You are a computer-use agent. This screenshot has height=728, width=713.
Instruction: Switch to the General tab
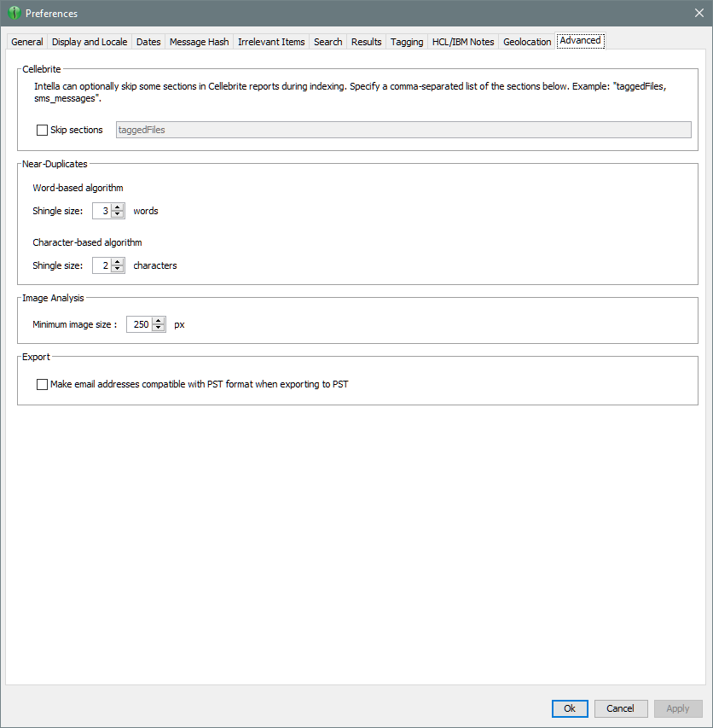[x=27, y=42]
